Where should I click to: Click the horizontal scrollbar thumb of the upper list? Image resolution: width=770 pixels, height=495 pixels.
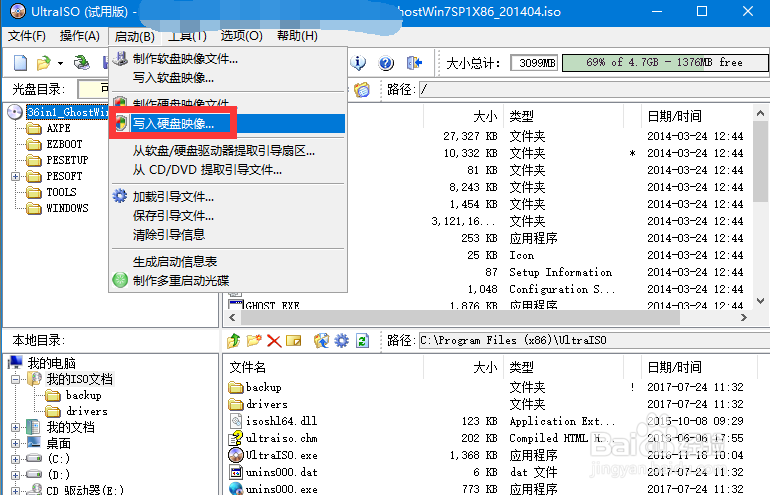click(460, 317)
